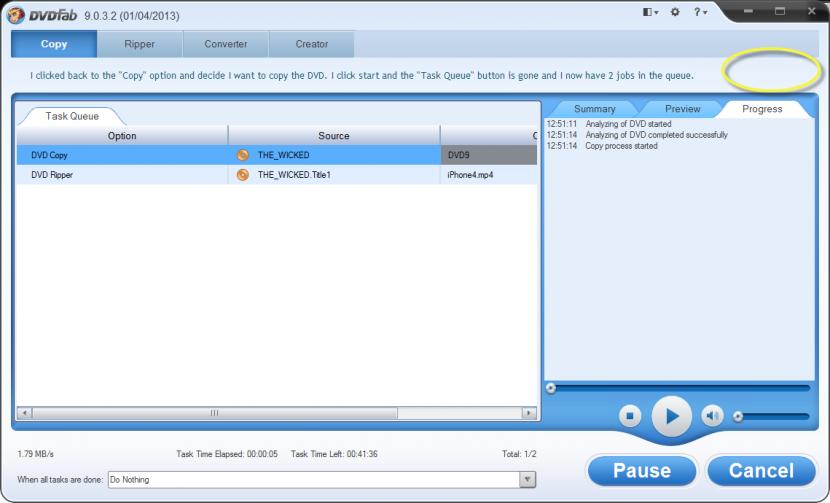Click the Source column header
Viewport: 830px width, 503px height.
click(334, 136)
